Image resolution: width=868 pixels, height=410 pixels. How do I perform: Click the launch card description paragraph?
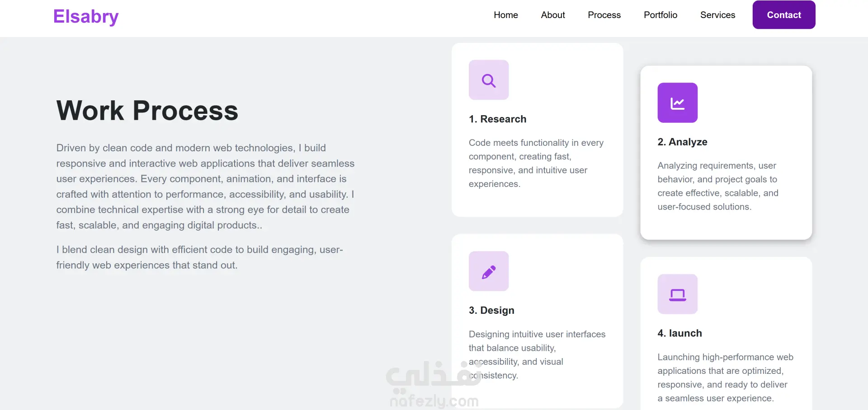click(x=725, y=378)
